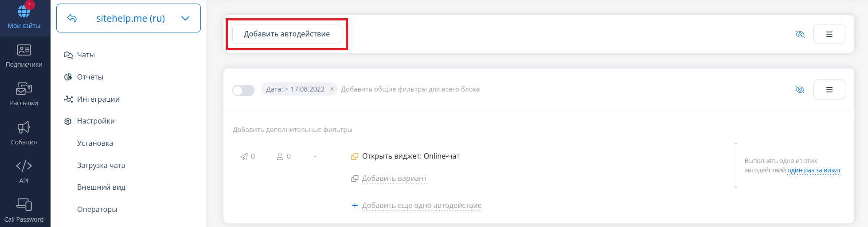
Task: Go to Чаты menu item
Action: (86, 55)
